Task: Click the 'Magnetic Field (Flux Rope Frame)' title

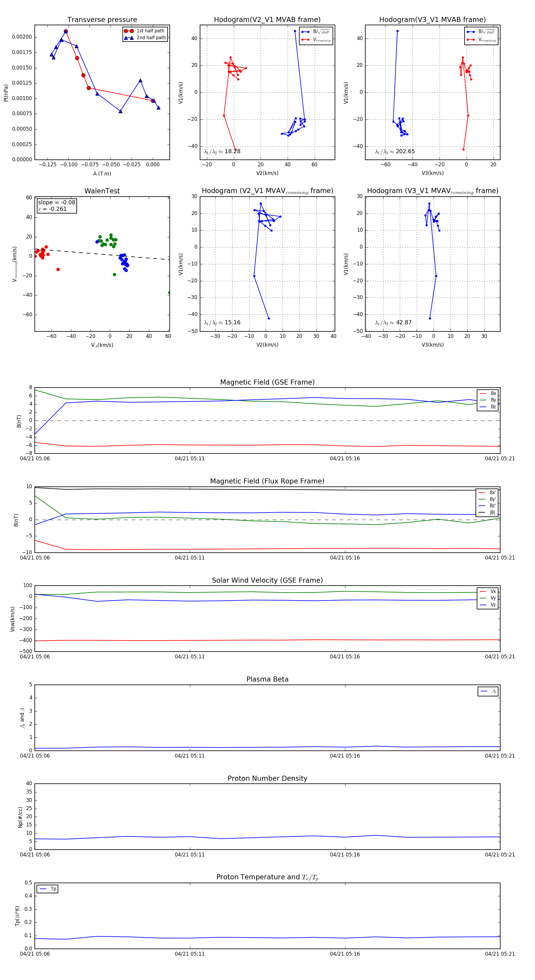Action: pyautogui.click(x=267, y=481)
